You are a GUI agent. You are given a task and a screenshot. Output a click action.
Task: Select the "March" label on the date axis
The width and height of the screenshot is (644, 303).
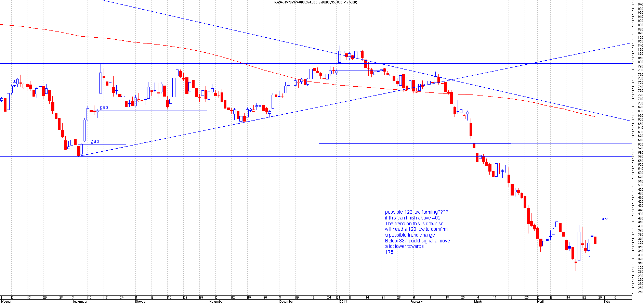[x=478, y=301]
